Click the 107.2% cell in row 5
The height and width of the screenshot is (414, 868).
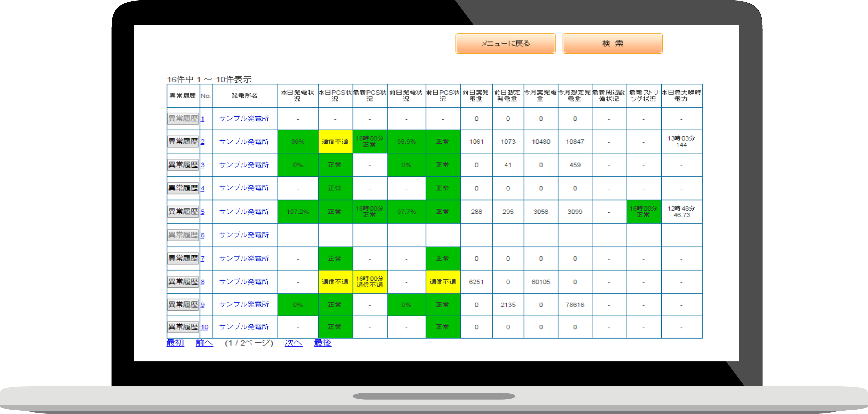coord(298,212)
